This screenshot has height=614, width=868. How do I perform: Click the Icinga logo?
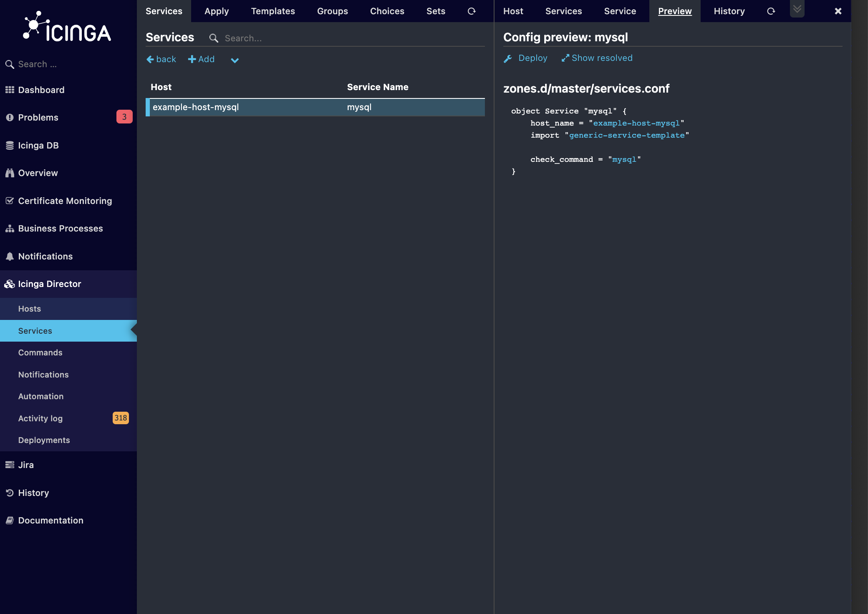point(67,27)
